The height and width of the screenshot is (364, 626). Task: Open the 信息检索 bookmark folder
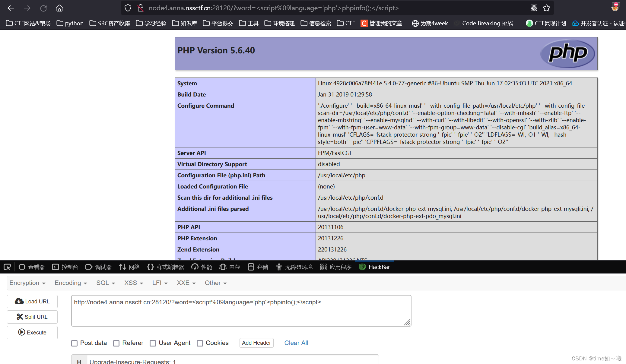click(316, 23)
